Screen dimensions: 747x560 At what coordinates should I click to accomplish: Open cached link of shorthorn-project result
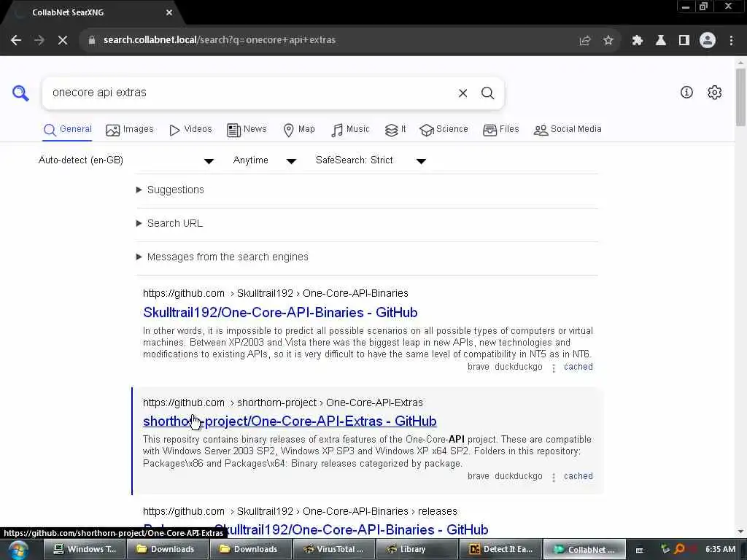578,476
